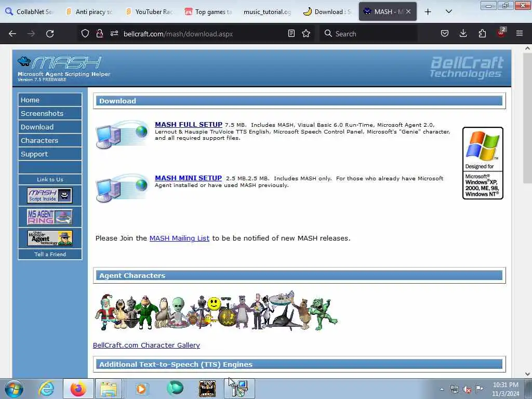Open the Firefox hamburger menu
Image resolution: width=532 pixels, height=399 pixels.
point(520,34)
